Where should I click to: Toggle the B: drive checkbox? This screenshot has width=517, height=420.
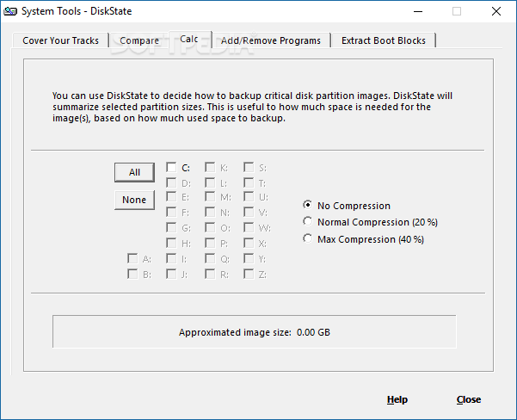[x=132, y=274]
